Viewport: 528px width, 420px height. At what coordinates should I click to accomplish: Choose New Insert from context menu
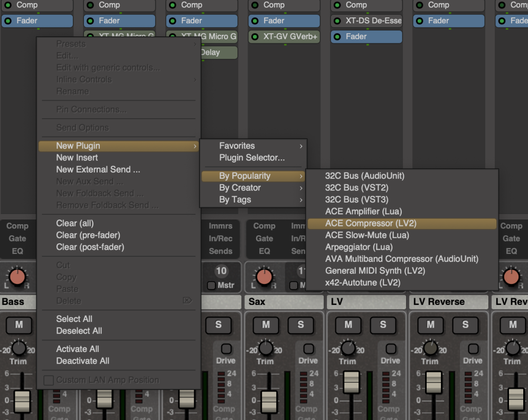[x=118, y=157]
